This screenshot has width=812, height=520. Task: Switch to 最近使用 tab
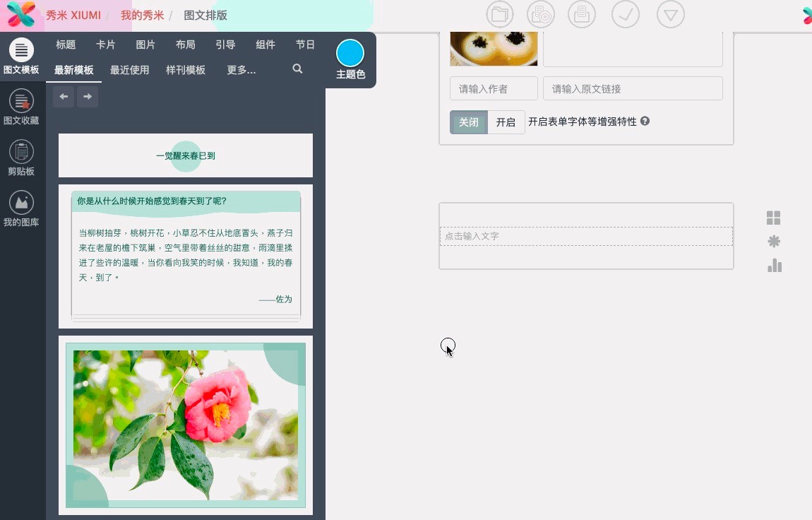tap(129, 70)
